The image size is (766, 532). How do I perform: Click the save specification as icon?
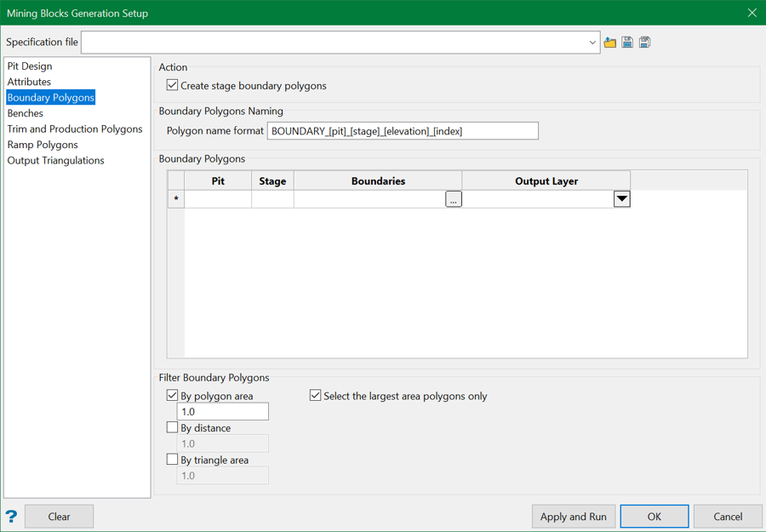[x=645, y=42]
